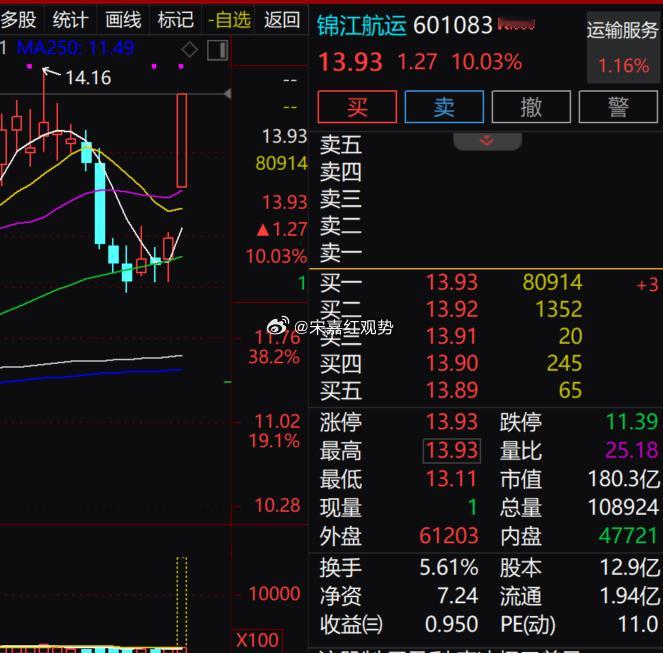
Task: Click 市值 value 180.3亿
Action: [624, 479]
